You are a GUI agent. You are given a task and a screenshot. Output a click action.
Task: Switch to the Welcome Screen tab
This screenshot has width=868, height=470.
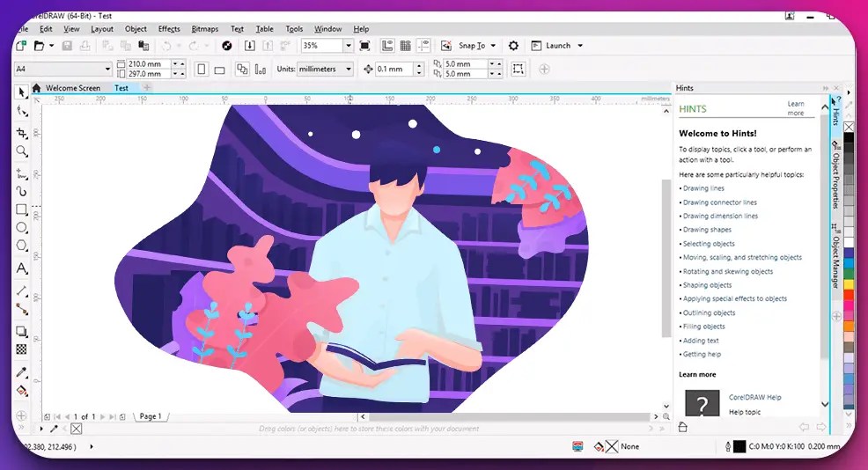[x=72, y=88]
